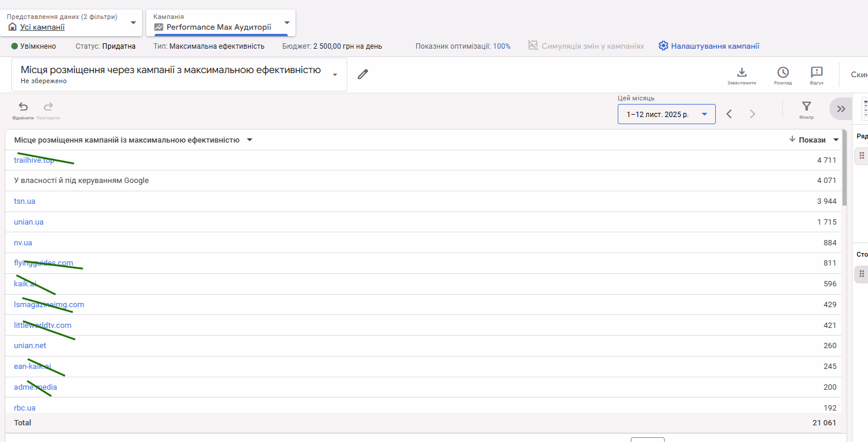Open the kaik.ai placement link
The height and width of the screenshot is (442, 868).
coord(25,284)
